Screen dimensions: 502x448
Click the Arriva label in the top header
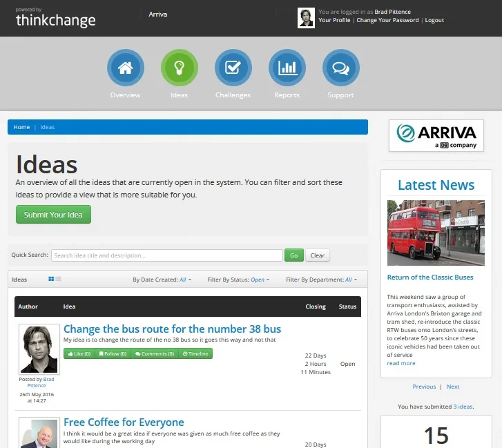pyautogui.click(x=158, y=14)
